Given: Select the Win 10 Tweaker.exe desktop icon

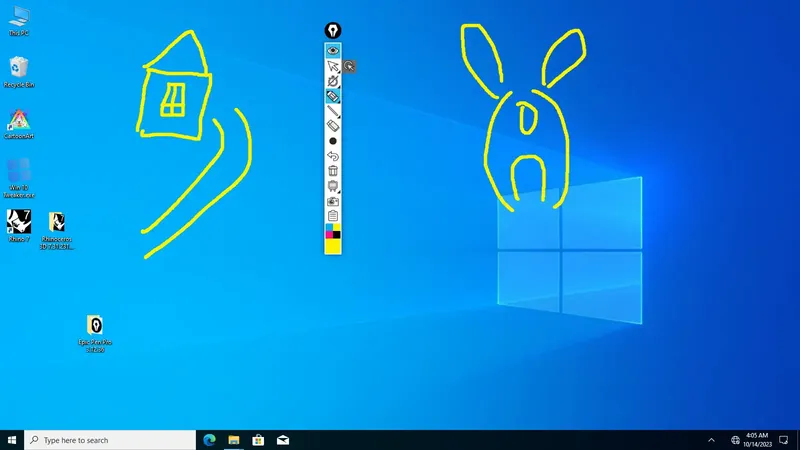Looking at the screenshot, I should point(19,178).
